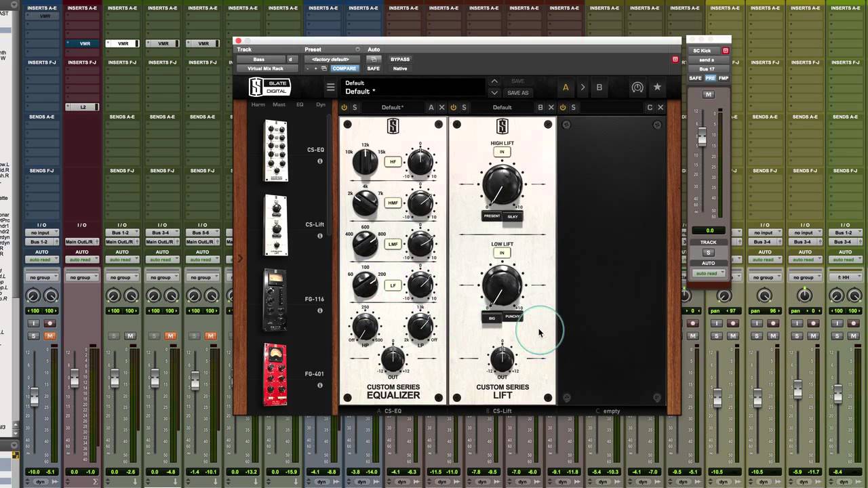Switch to rack setup A
868x488 pixels.
pyautogui.click(x=566, y=87)
